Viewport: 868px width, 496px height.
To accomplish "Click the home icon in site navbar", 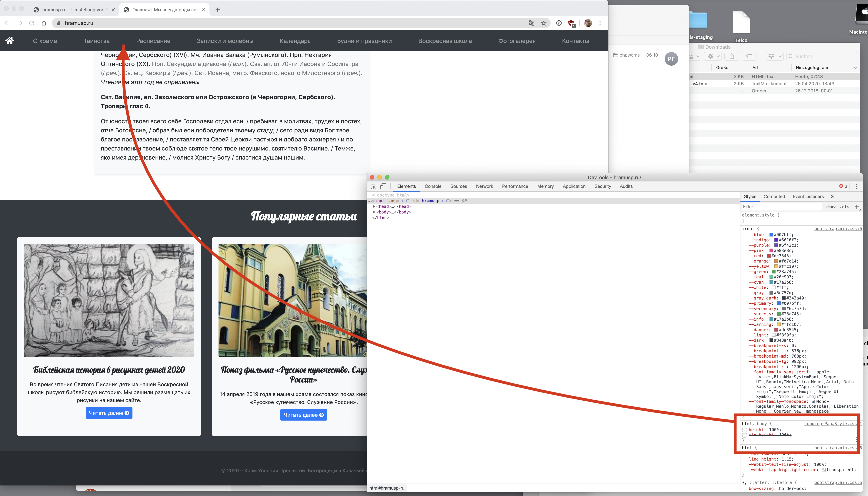I will pos(10,41).
